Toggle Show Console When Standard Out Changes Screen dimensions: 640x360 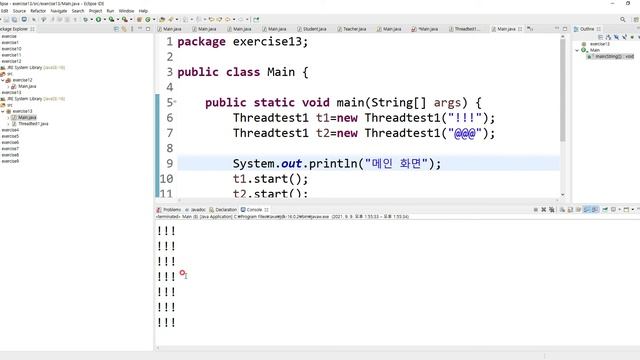pos(587,209)
